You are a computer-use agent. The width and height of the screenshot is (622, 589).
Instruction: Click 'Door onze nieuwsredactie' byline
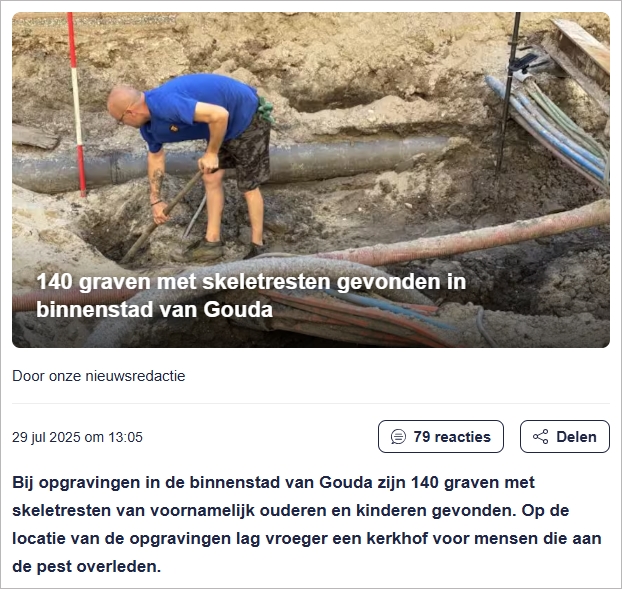click(x=99, y=376)
